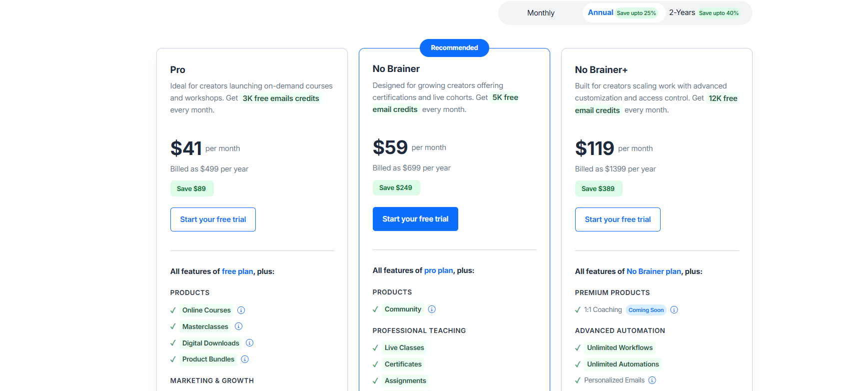
Task: Click the Save $249 badge
Action: [x=396, y=187]
